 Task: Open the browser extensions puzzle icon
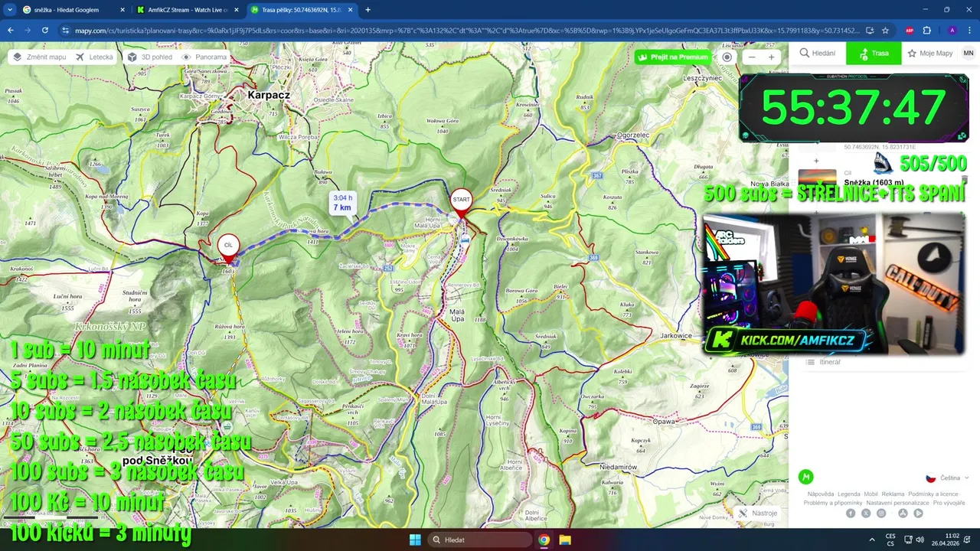(x=926, y=31)
